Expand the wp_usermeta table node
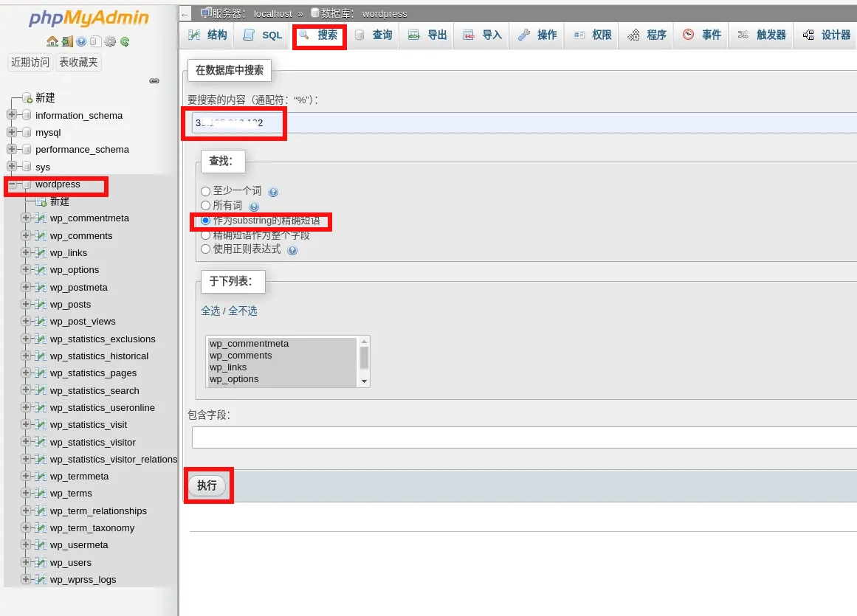857x616 pixels. coord(26,544)
